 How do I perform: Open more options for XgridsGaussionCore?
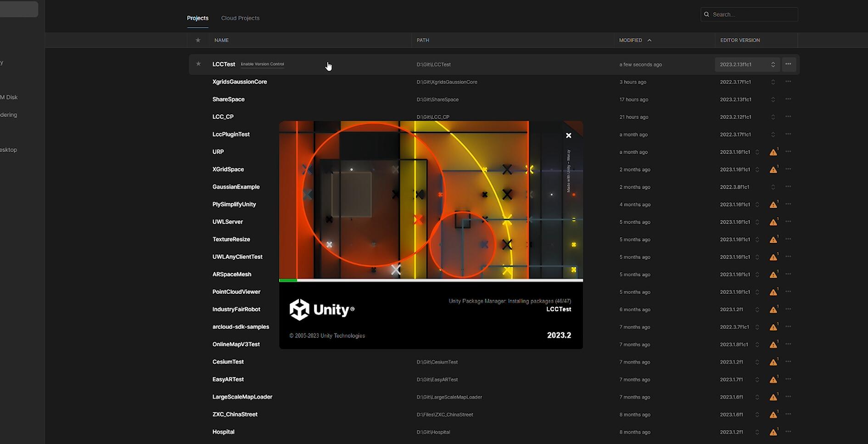788,81
